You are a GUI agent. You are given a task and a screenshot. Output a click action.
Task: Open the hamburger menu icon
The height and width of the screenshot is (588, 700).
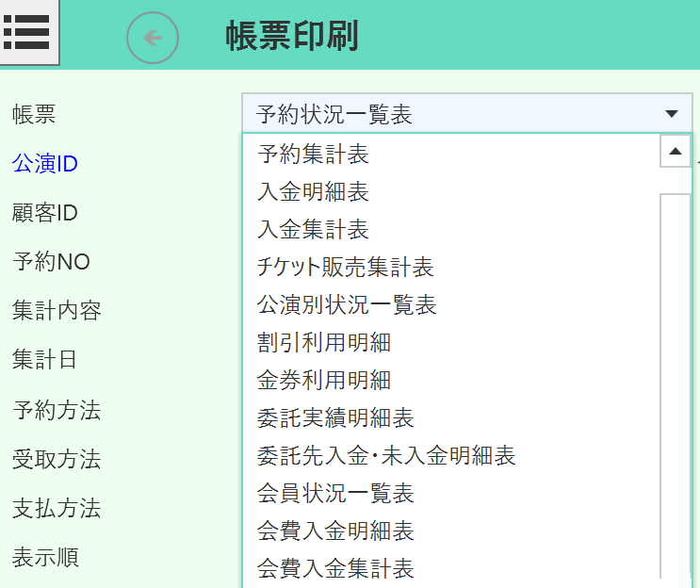tap(29, 33)
